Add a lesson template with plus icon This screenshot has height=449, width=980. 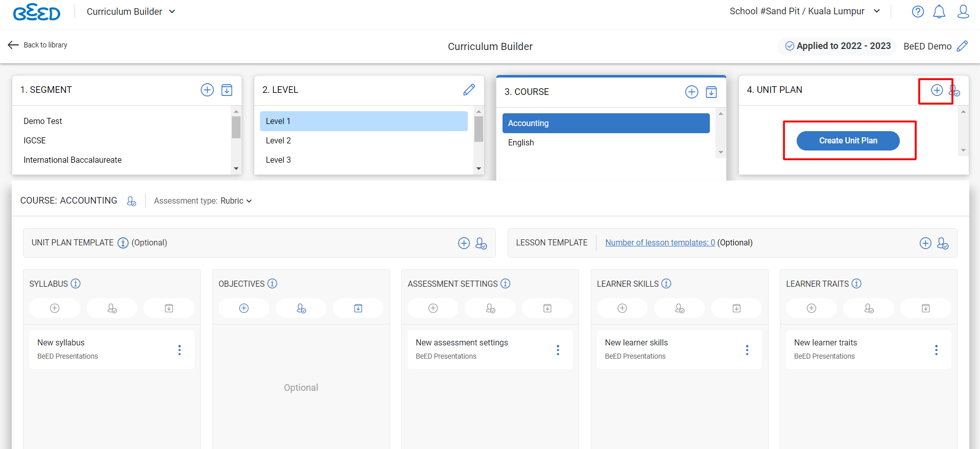pyautogui.click(x=925, y=243)
